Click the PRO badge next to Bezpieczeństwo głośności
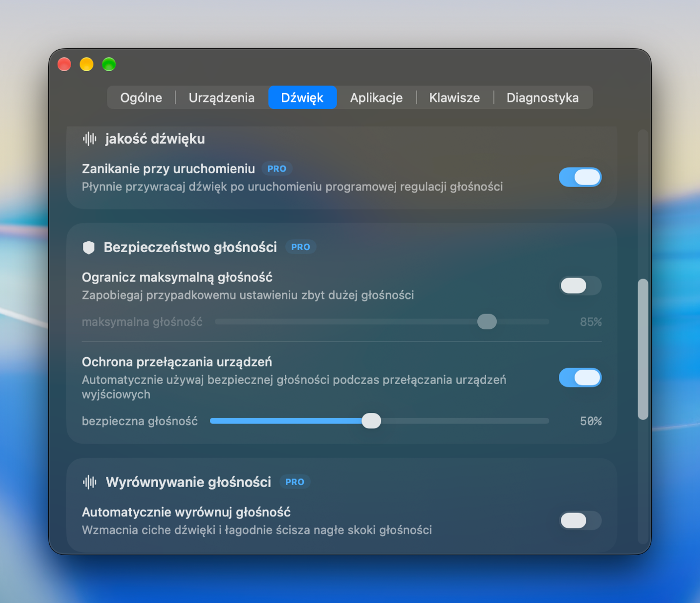 (x=301, y=247)
